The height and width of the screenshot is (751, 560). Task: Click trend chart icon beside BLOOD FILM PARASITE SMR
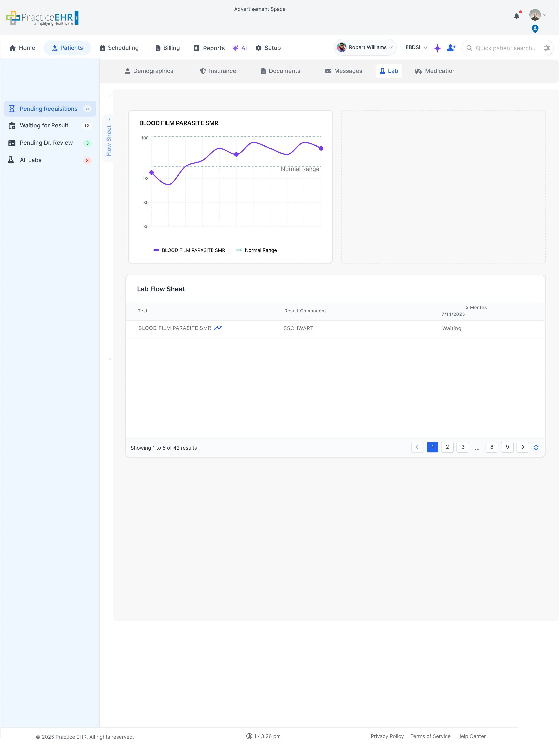point(218,328)
